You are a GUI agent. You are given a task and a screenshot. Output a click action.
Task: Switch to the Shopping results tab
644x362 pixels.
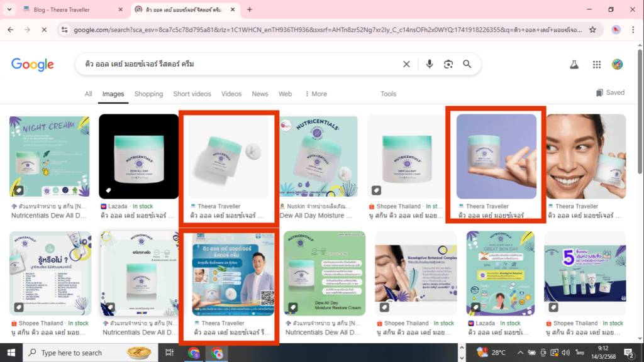pos(148,94)
